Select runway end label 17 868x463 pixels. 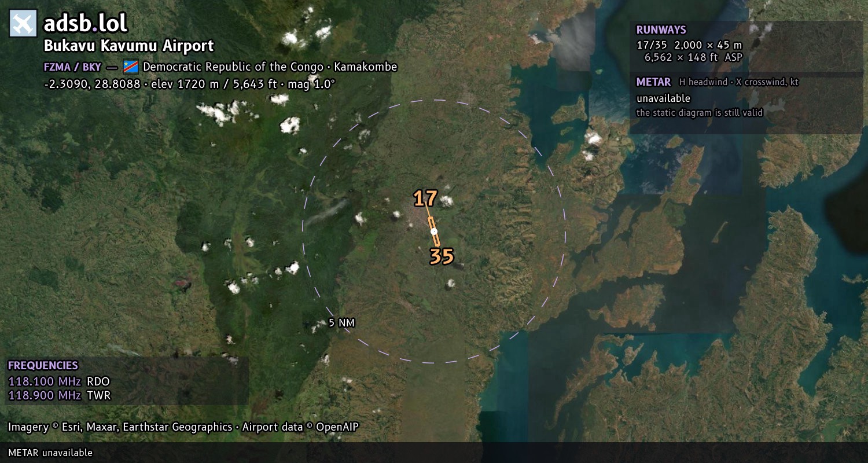pyautogui.click(x=425, y=199)
